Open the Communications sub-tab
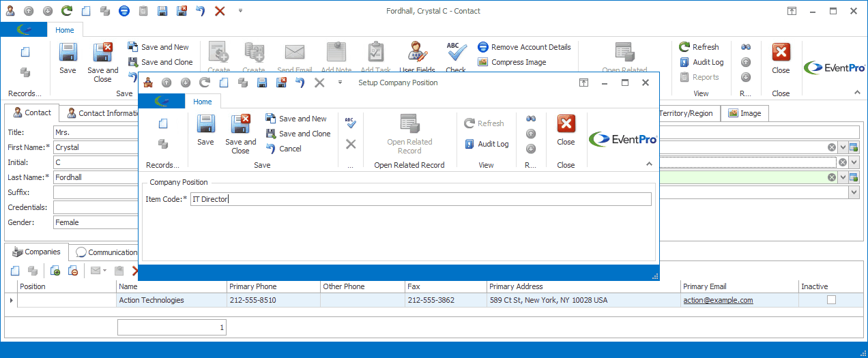Image resolution: width=868 pixels, height=358 pixels. [105, 252]
